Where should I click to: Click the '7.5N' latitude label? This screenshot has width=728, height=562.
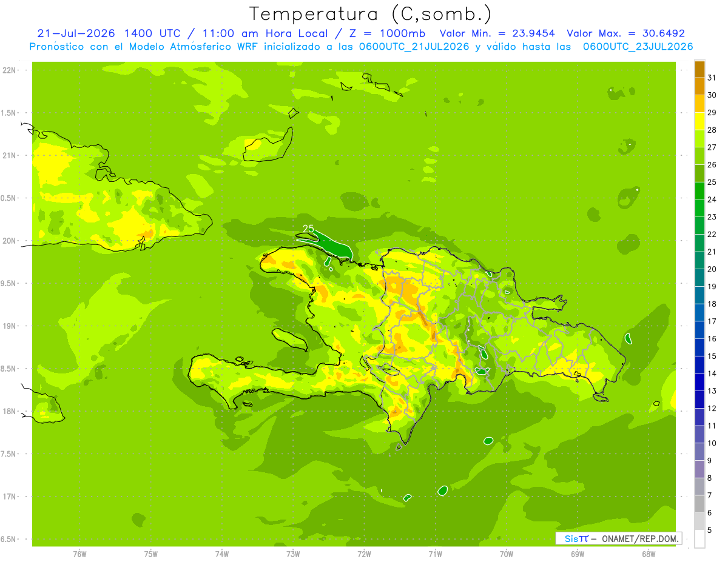click(x=8, y=454)
